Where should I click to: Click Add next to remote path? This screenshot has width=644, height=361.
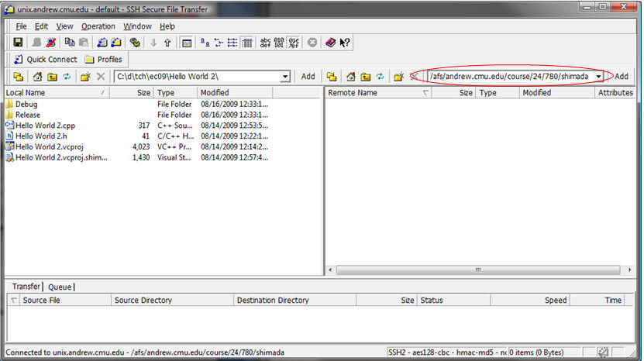(621, 77)
